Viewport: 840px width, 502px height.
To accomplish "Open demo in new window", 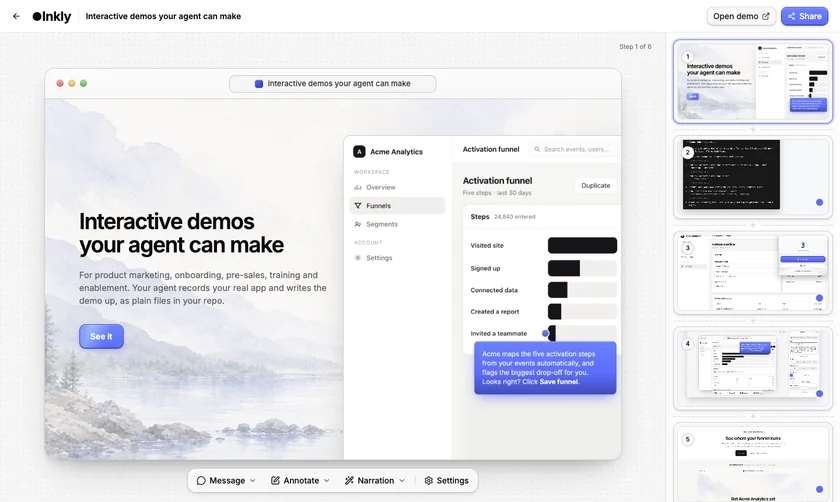I will pyautogui.click(x=741, y=16).
